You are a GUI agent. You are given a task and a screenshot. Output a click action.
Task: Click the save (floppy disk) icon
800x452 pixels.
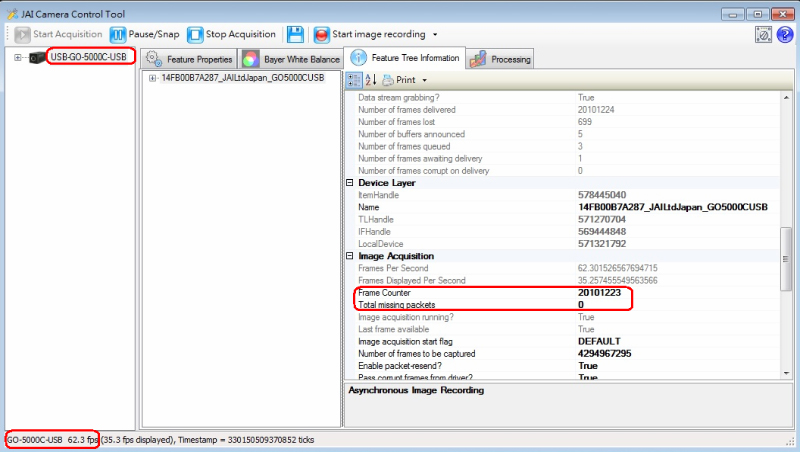tap(296, 34)
